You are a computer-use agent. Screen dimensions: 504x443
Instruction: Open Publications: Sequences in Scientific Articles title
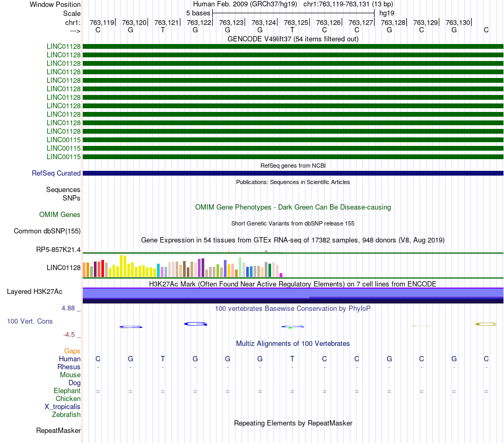[293, 182]
